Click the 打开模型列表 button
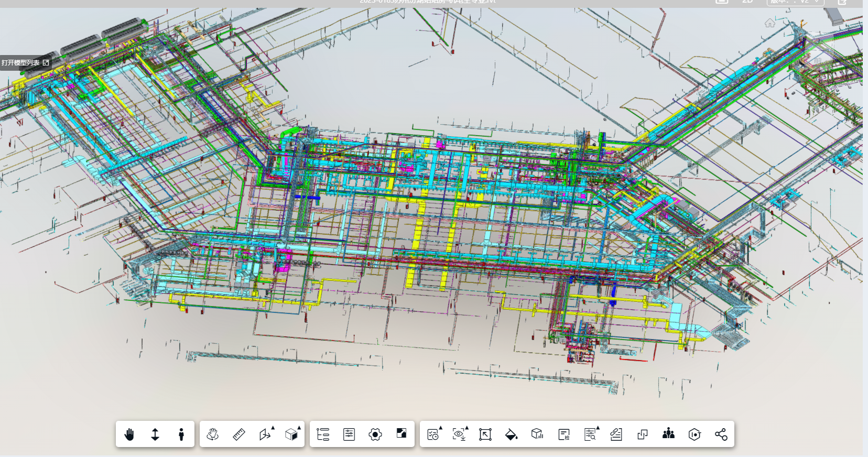Viewport: 868px width, 457px height. click(x=25, y=63)
